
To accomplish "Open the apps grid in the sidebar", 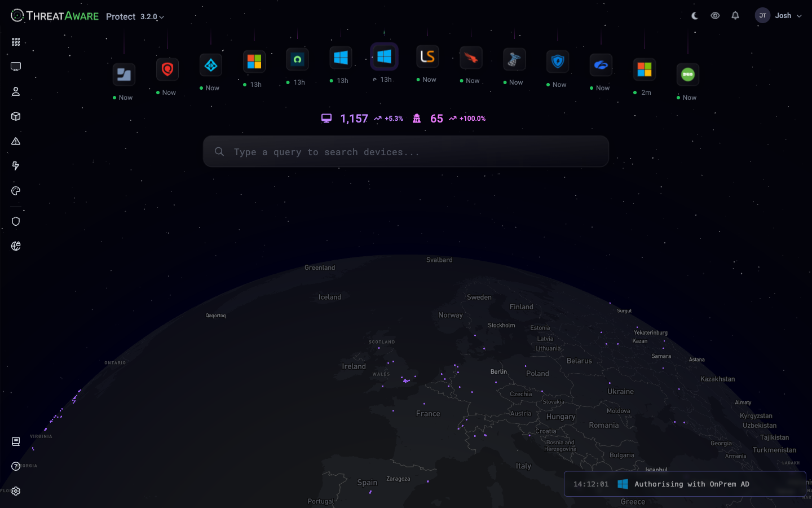I will pos(16,42).
